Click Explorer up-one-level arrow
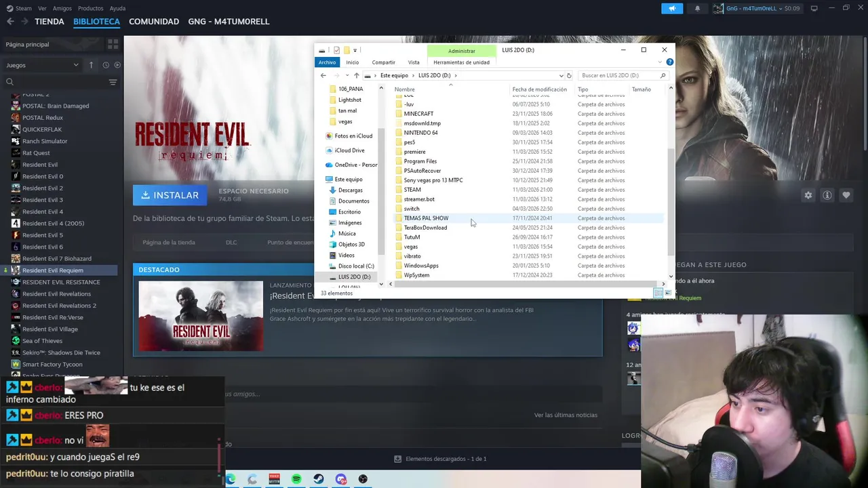Image resolution: width=868 pixels, height=488 pixels. click(x=356, y=75)
